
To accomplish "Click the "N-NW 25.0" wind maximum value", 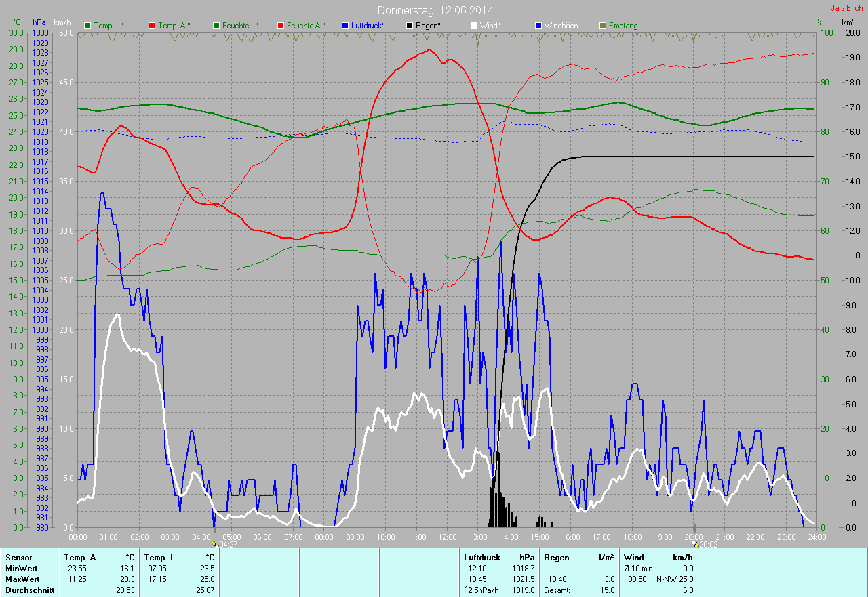I will click(x=674, y=579).
